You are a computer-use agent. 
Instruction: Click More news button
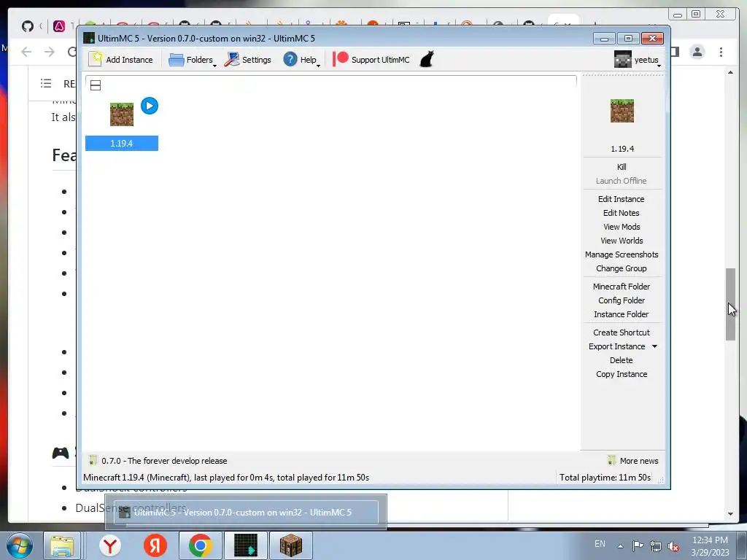tap(632, 461)
